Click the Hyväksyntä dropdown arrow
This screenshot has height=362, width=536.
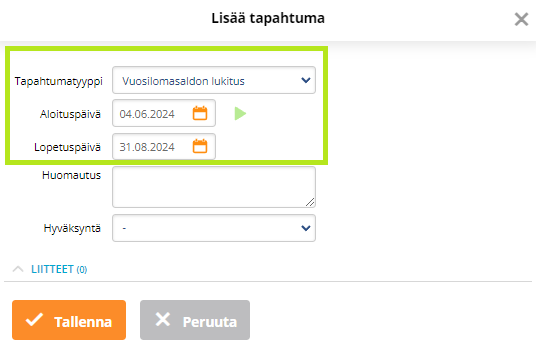[x=306, y=228]
